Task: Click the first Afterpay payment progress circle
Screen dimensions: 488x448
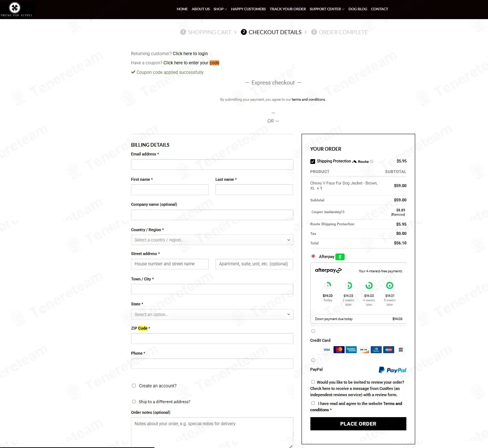Action: [x=328, y=286]
